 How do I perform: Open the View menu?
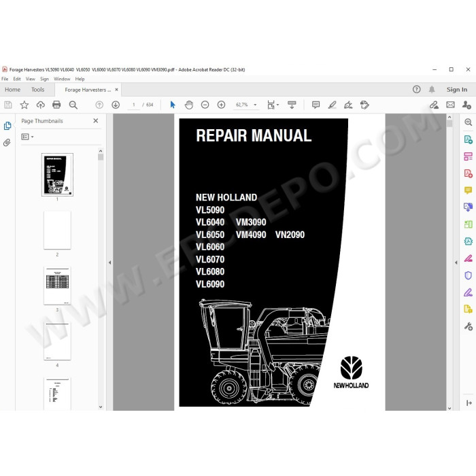pyautogui.click(x=31, y=79)
